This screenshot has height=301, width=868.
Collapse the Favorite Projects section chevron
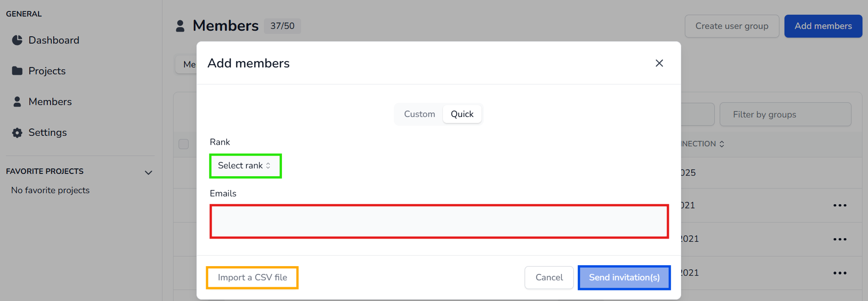[x=148, y=173]
